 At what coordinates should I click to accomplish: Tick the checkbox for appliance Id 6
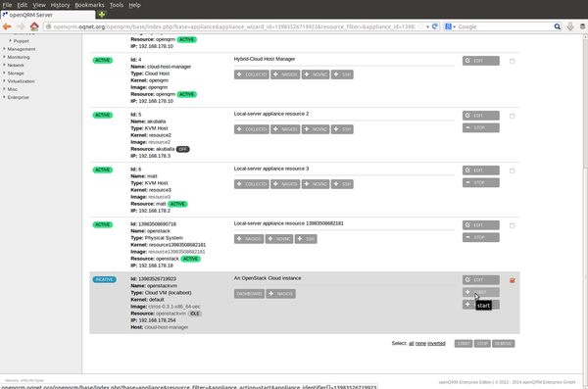coord(512,170)
